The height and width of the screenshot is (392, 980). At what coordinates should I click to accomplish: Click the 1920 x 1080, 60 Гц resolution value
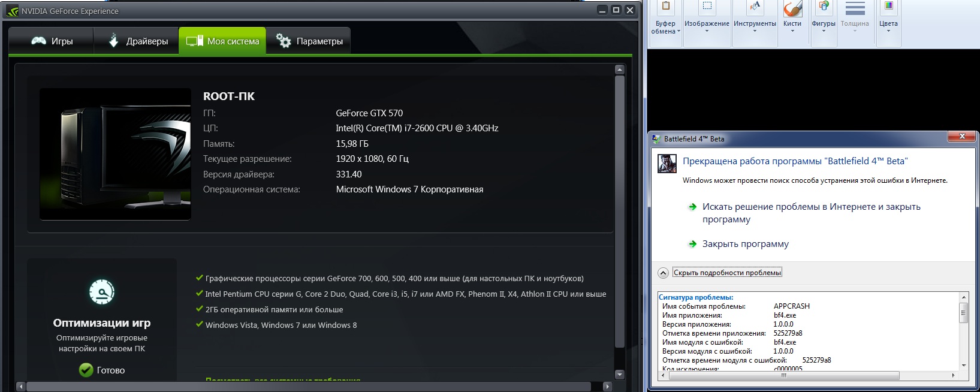pos(372,159)
